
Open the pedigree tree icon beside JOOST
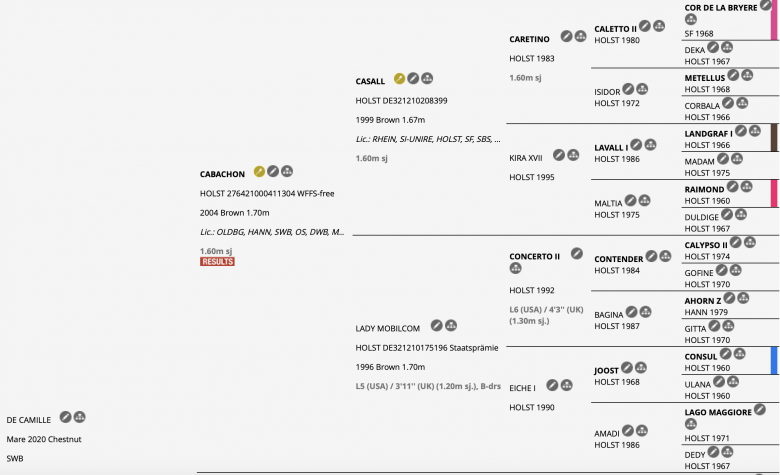click(x=641, y=368)
